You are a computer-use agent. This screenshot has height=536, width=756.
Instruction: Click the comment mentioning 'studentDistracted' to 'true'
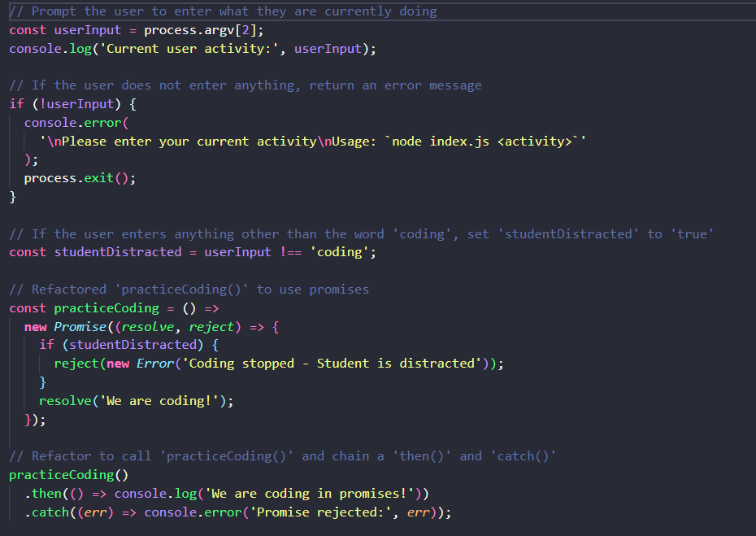(361, 234)
